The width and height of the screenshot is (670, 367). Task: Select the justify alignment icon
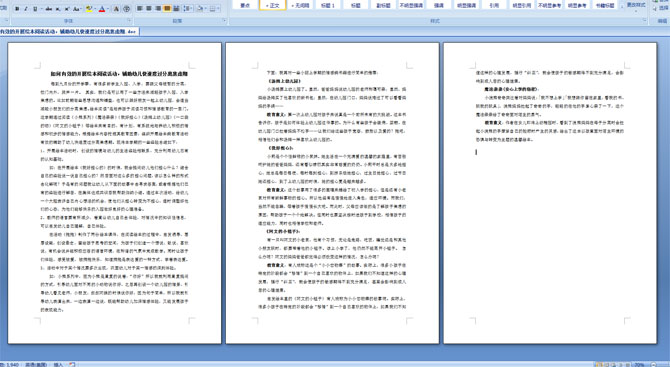point(167,9)
